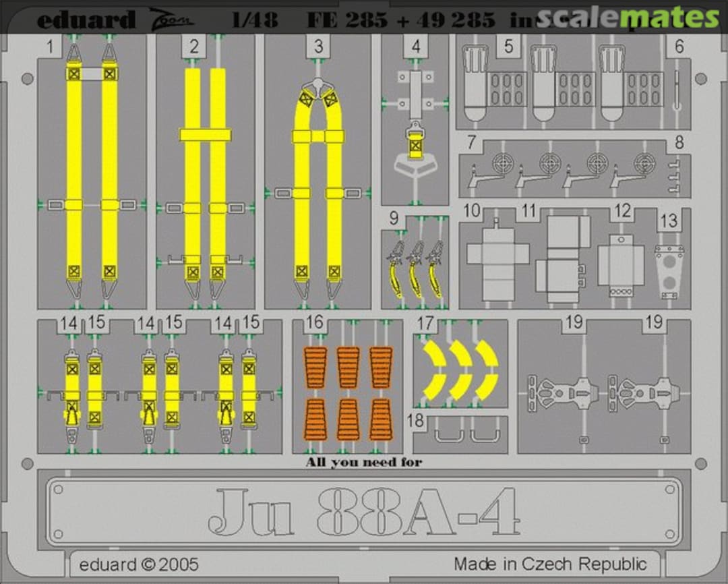Screen dimensions: 728x584
Task: Click the part number 16 label
Action: point(314,323)
